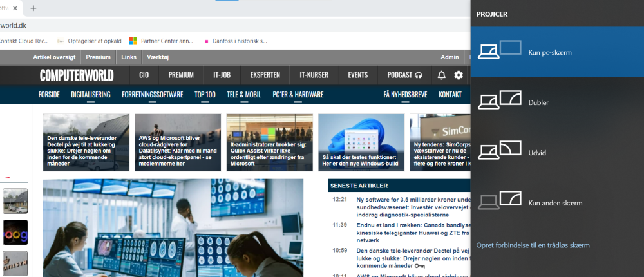Click the Computerworld logo

[x=77, y=75]
